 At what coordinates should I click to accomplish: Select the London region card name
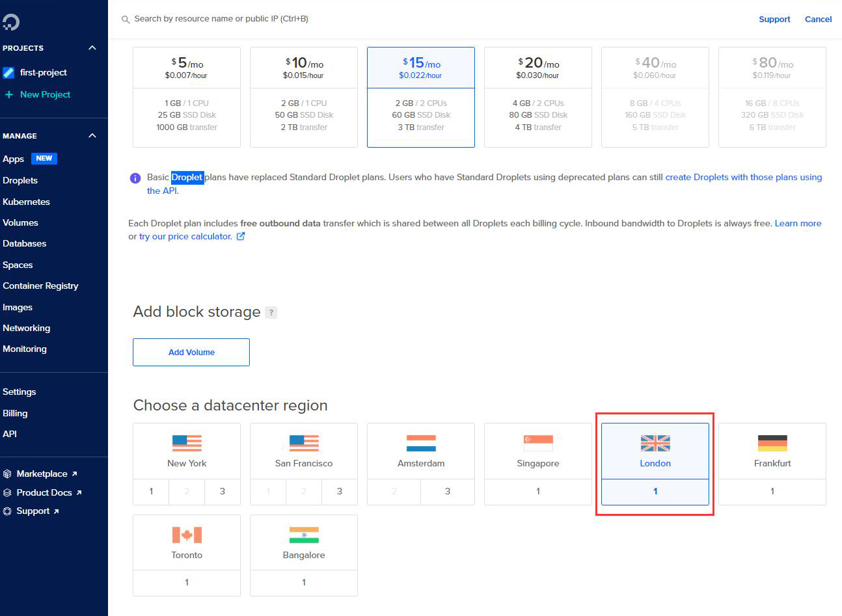pos(655,463)
